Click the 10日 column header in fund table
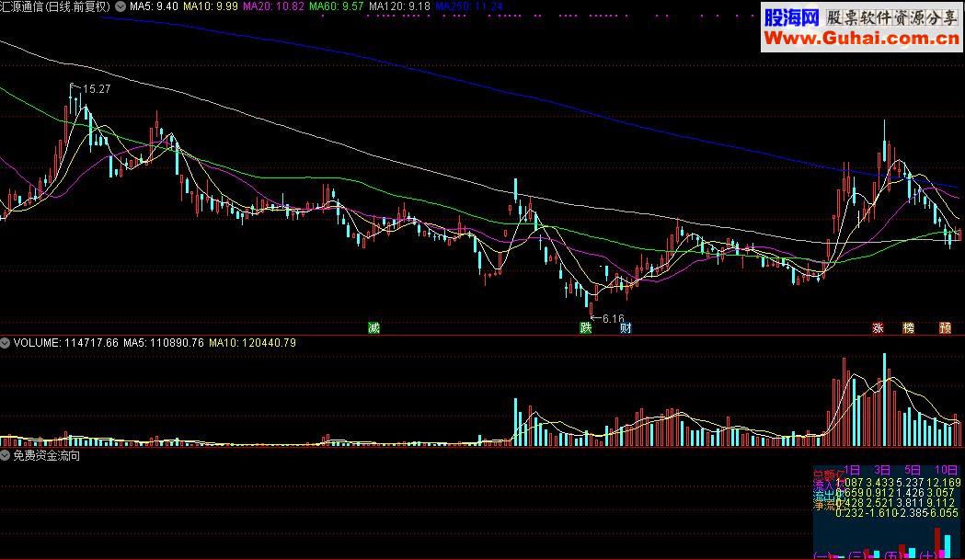 (946, 471)
